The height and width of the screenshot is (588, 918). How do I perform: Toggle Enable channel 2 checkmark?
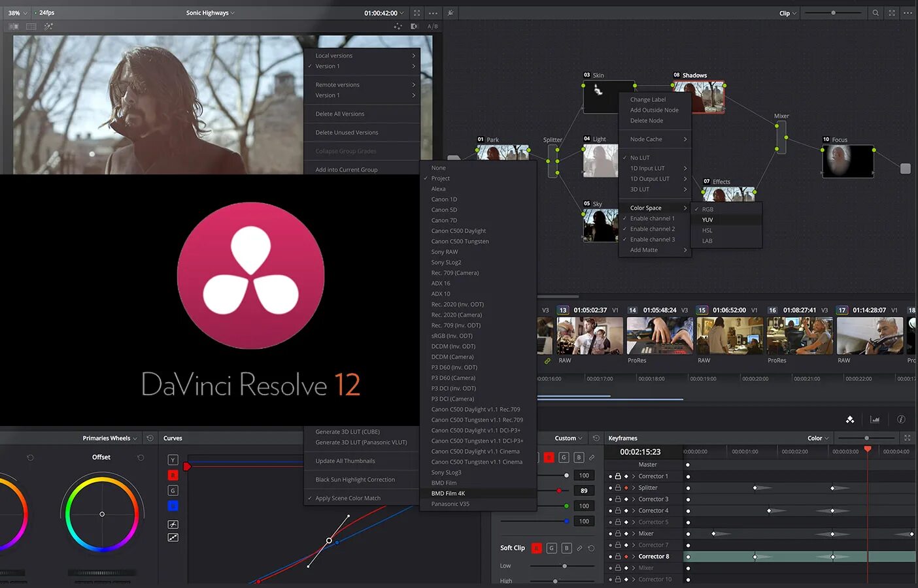pyautogui.click(x=624, y=229)
